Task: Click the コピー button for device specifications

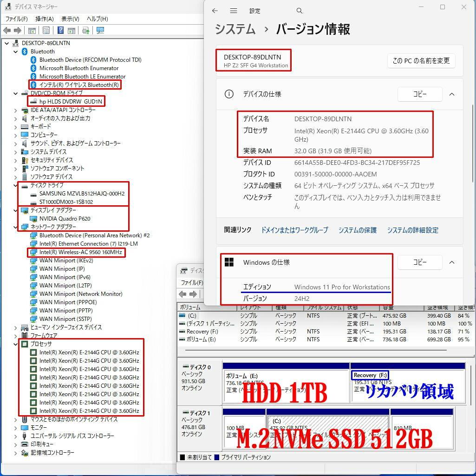Action: coord(419,94)
